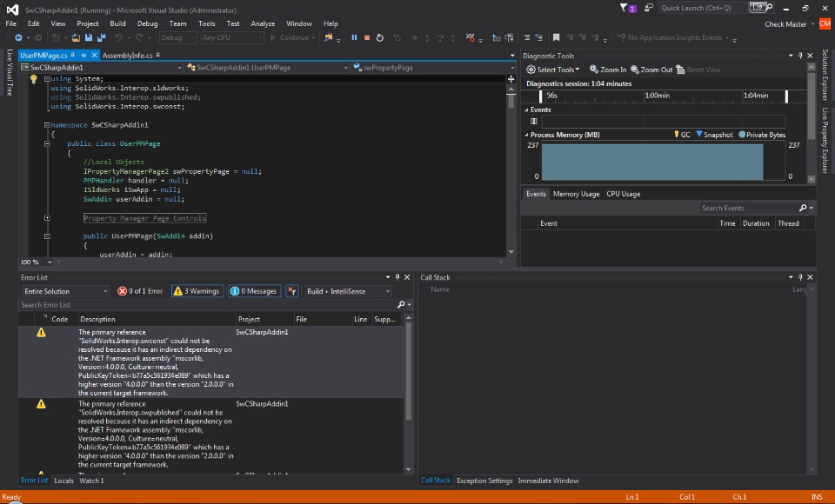The height and width of the screenshot is (504, 835).
Task: Open the Build + IntelliSense dropdown
Action: click(348, 291)
